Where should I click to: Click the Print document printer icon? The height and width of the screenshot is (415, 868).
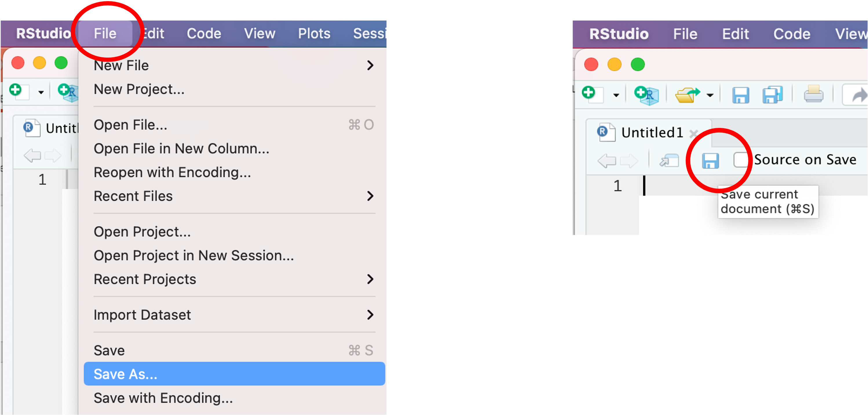814,94
